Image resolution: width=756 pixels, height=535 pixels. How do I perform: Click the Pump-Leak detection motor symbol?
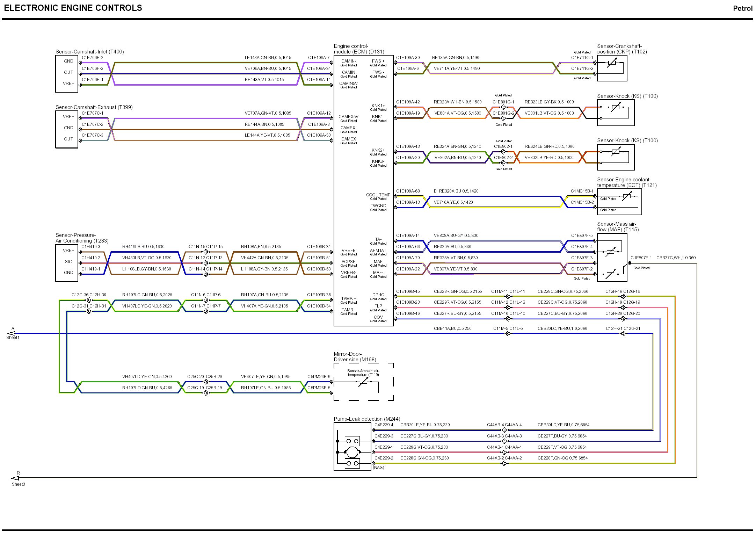(352, 452)
